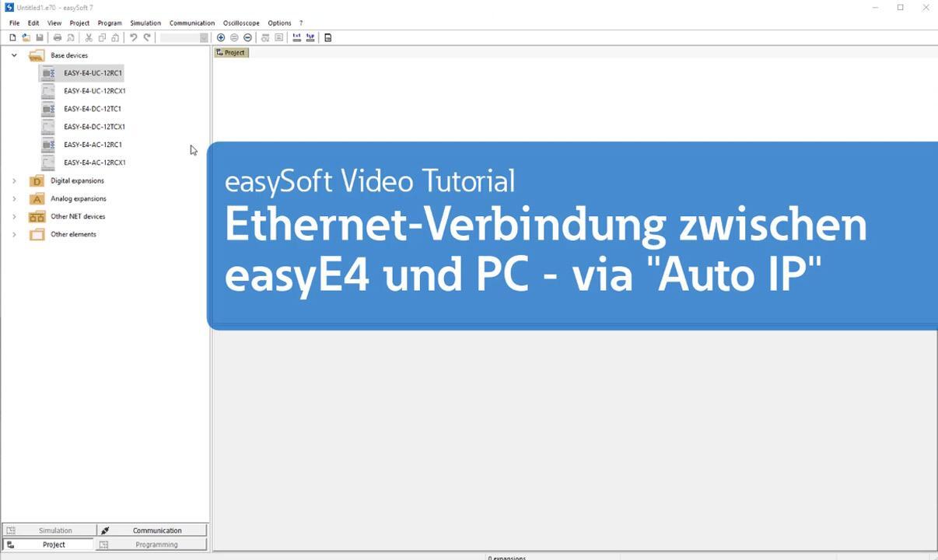Open the Program menu
This screenshot has width=938, height=560.
point(110,23)
